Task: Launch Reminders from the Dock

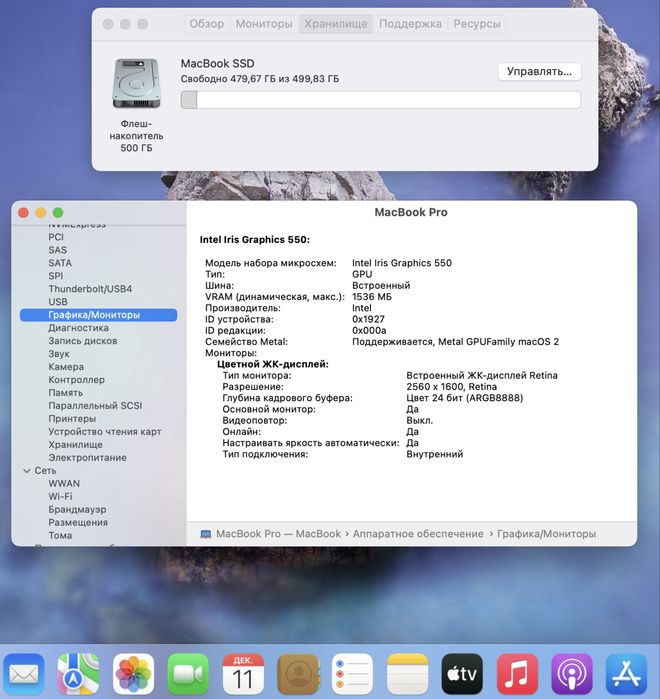Action: (353, 674)
